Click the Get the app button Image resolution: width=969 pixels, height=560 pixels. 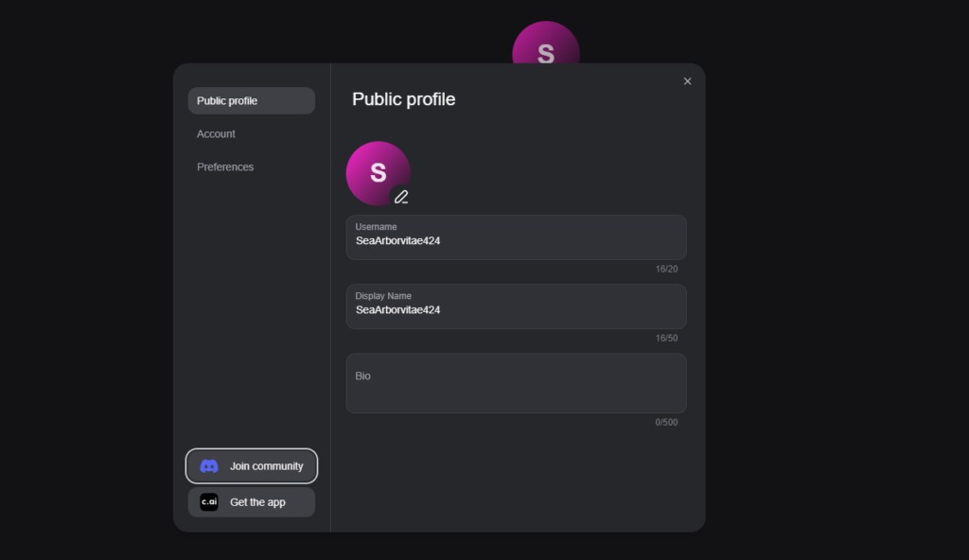point(252,502)
